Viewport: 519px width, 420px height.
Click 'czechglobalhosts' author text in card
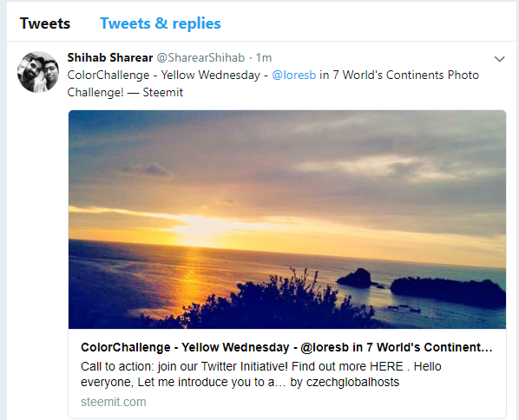coord(353,383)
